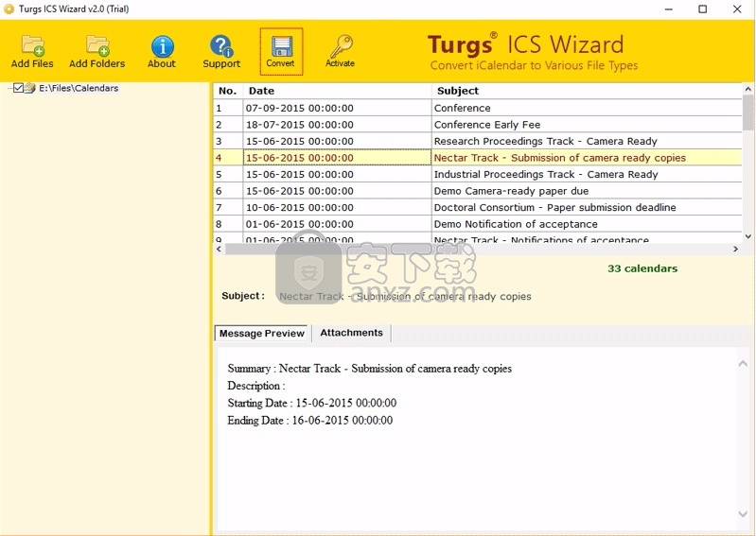Screen dimensions: 756x536
Task: Click the row number 7 cell
Action: pos(228,208)
